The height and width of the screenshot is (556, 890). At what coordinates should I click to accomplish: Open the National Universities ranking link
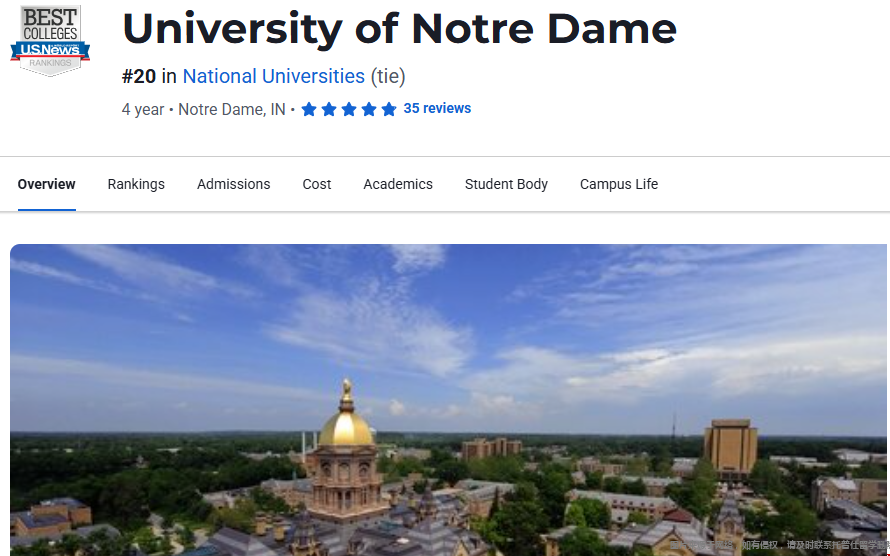273,76
